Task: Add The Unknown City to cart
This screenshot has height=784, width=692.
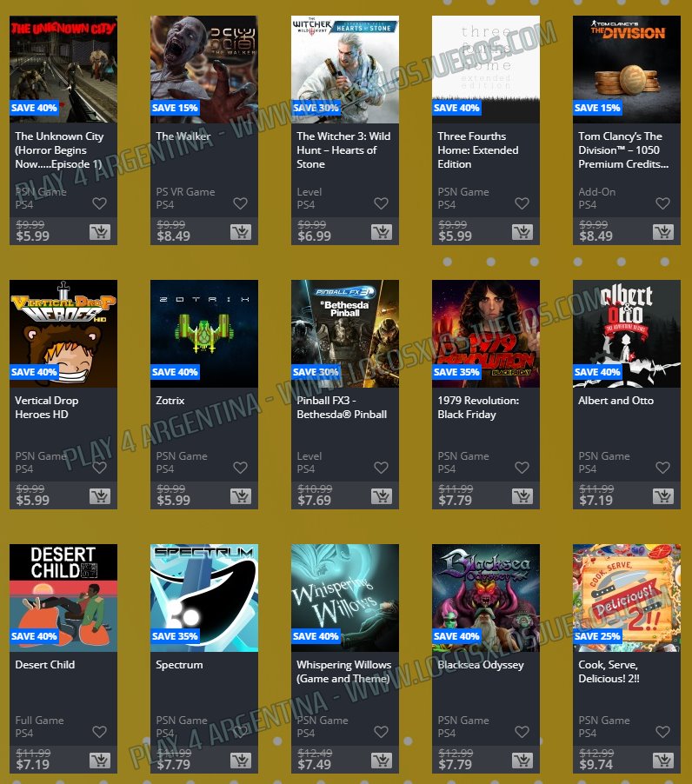Action: click(x=99, y=232)
